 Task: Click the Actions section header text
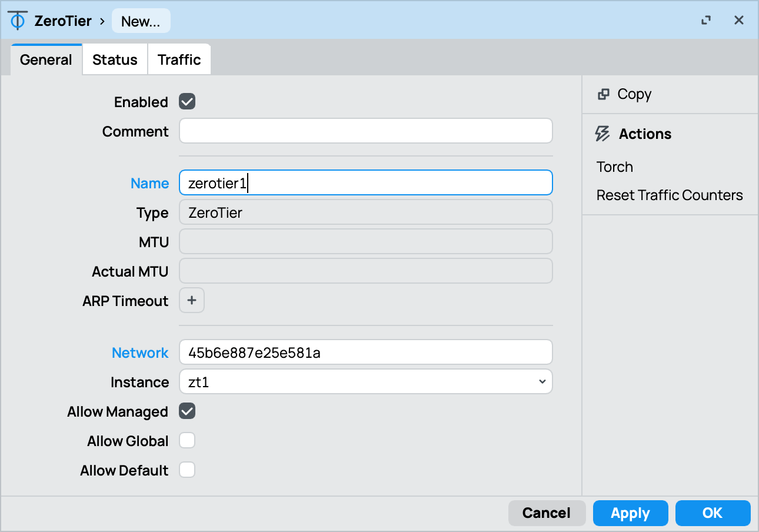[x=645, y=134]
